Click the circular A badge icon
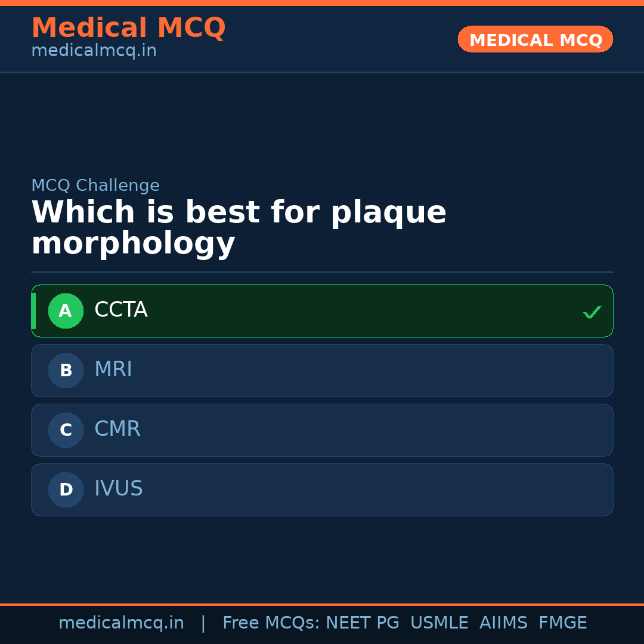 (66, 311)
